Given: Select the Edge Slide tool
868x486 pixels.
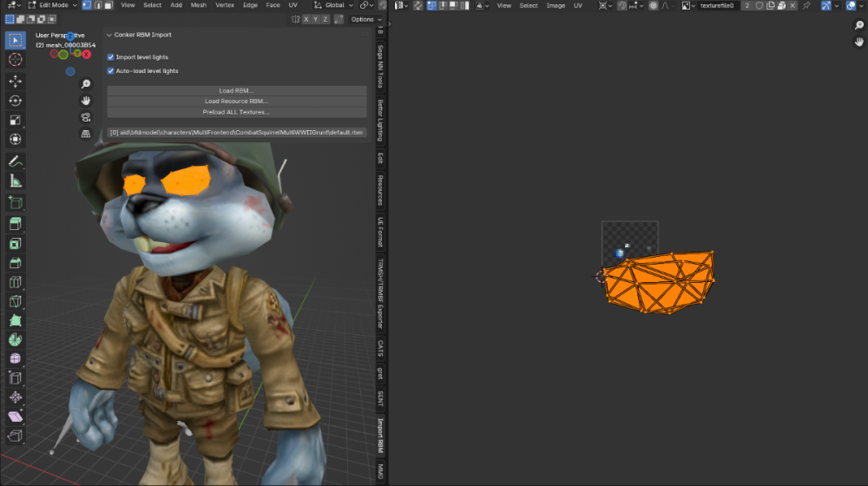Looking at the screenshot, I should (15, 378).
